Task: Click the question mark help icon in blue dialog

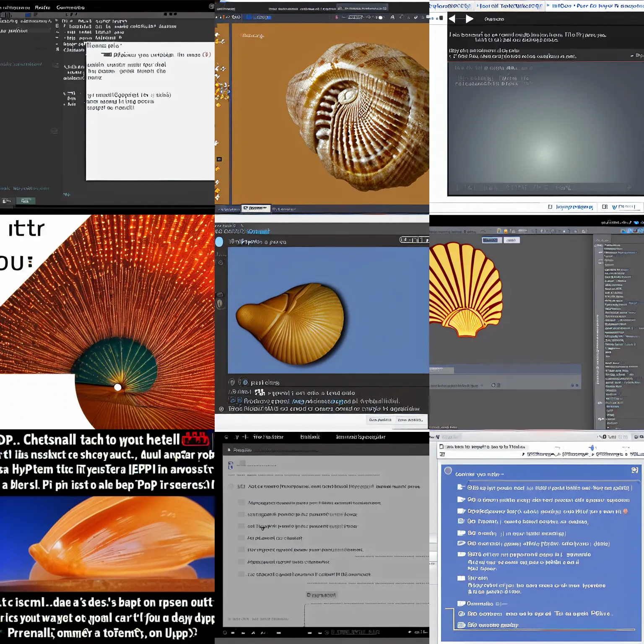Action: pyautogui.click(x=635, y=471)
